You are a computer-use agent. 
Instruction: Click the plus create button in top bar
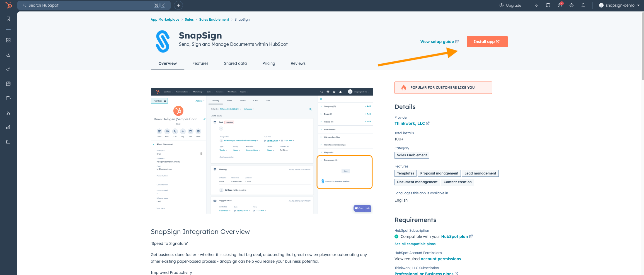[x=179, y=5]
